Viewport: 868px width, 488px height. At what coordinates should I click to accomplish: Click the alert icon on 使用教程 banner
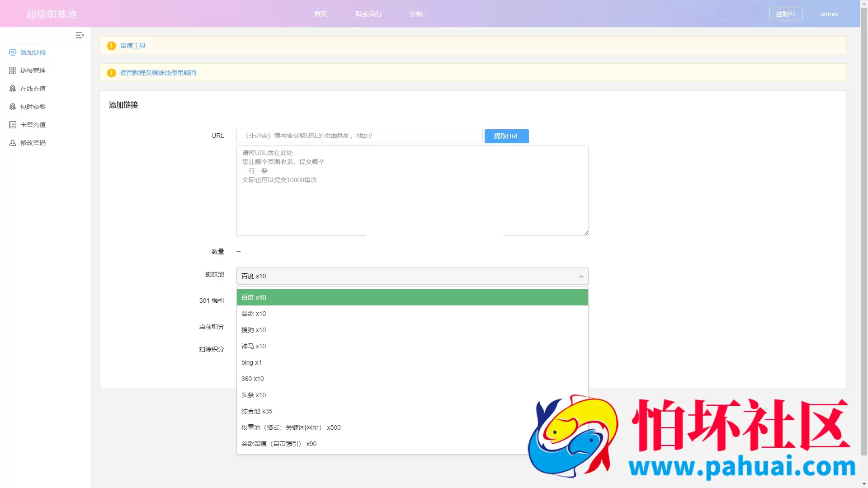[111, 72]
